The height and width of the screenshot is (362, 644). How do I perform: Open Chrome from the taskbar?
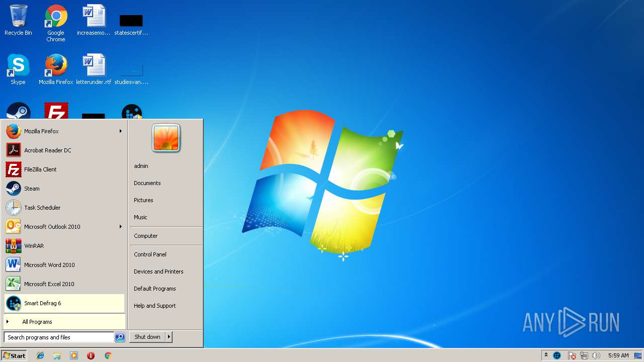tap(108, 355)
